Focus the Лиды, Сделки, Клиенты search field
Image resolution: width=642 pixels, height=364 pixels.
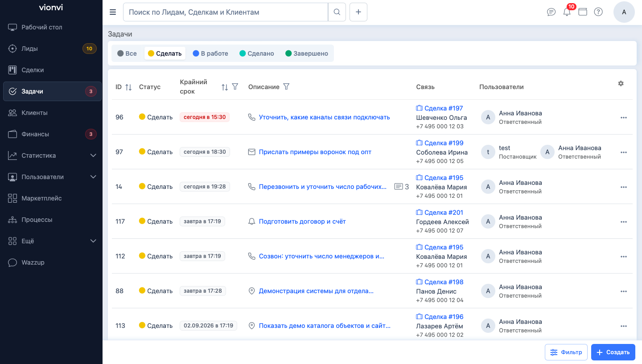226,12
